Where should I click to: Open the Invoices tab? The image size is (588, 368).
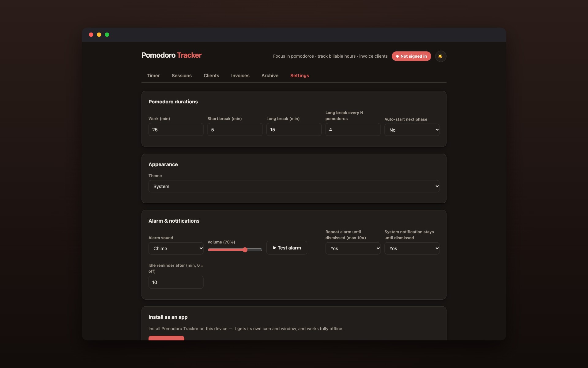pyautogui.click(x=240, y=75)
